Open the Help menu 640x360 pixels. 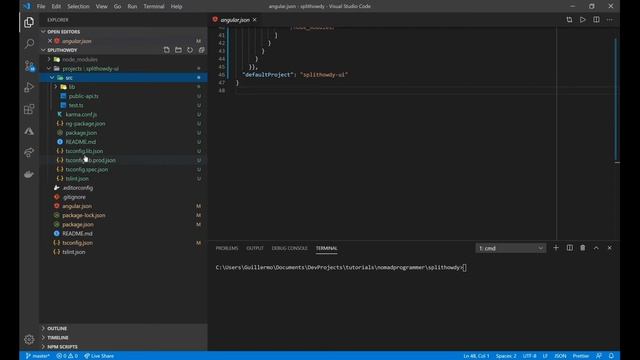pos(176,7)
